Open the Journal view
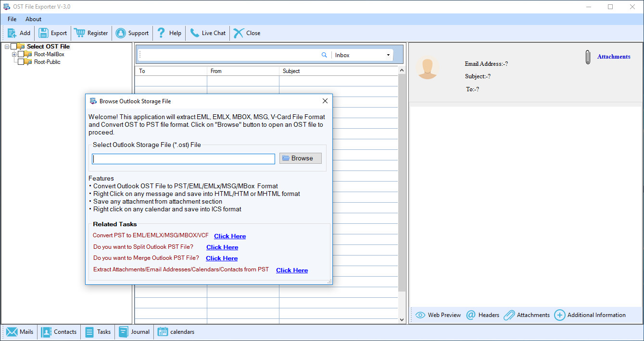Viewport: 644px width, 341px height. [134, 332]
